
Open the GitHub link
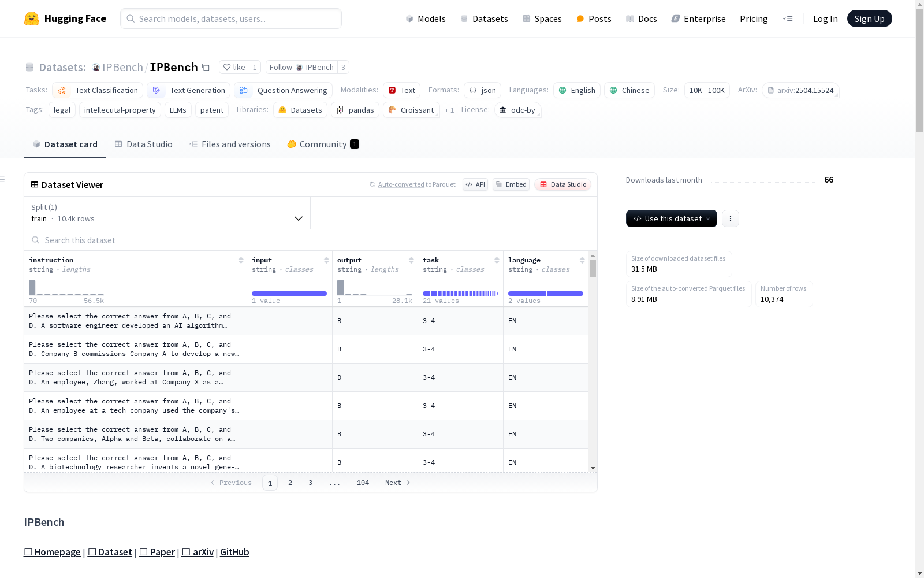[234, 552]
